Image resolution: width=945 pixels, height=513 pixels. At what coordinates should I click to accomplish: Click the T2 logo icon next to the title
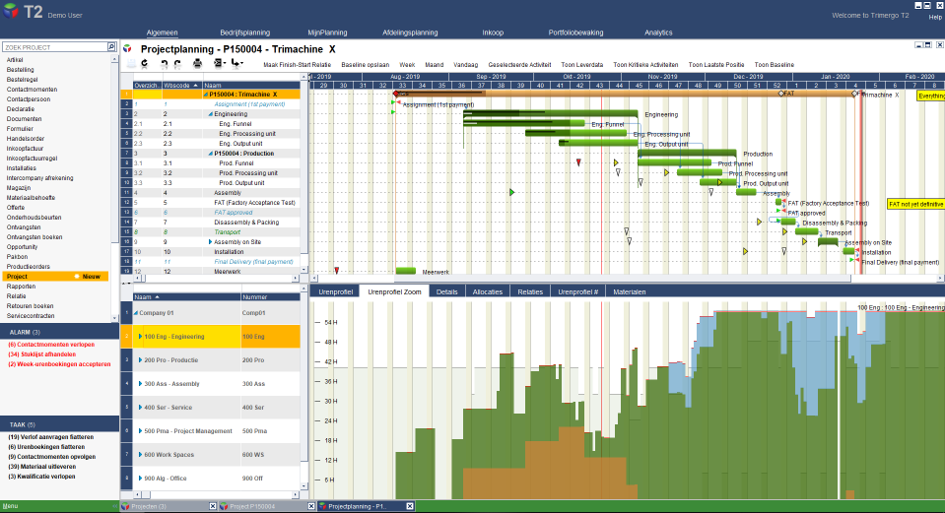(127, 49)
